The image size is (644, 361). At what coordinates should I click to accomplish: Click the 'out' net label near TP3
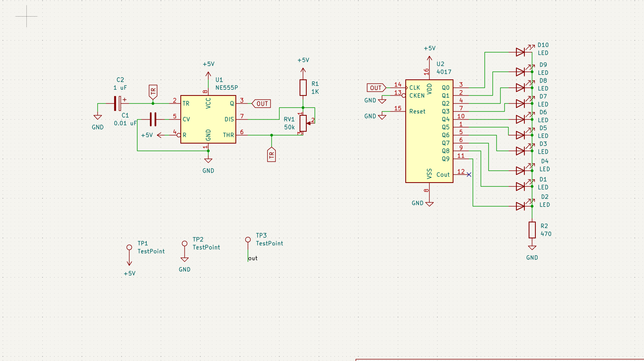(x=253, y=258)
